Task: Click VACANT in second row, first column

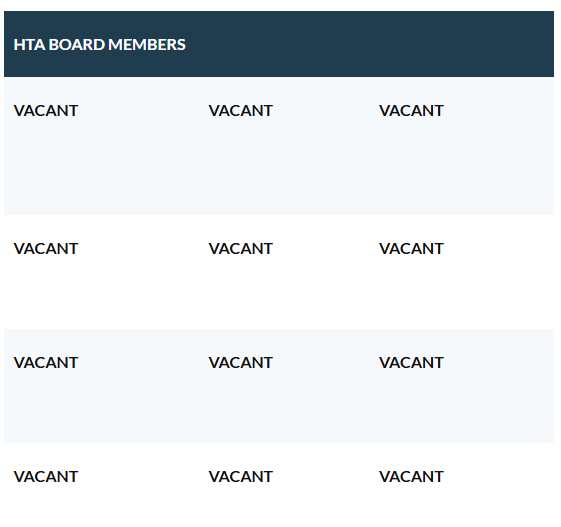Action: click(x=46, y=249)
